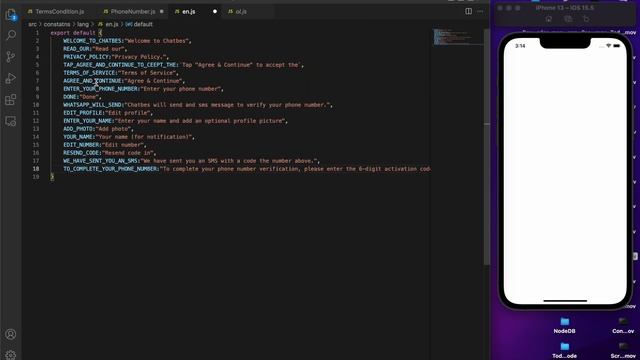Open the Extensions view
Screen dimensions: 640x360
pos(11,100)
